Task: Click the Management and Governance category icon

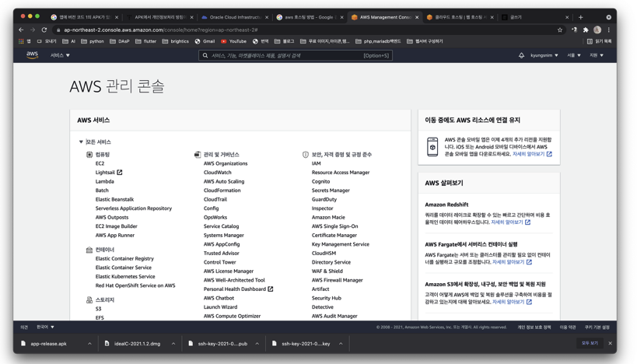Action: [198, 154]
